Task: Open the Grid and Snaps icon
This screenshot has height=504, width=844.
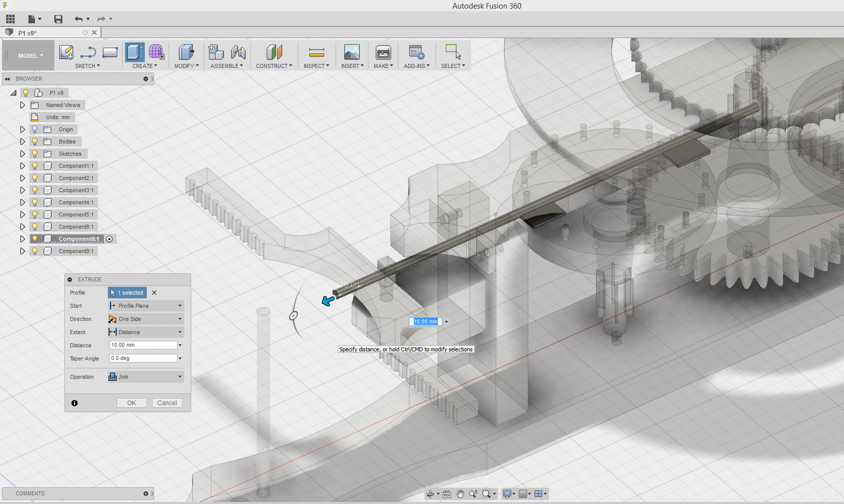Action: [x=523, y=494]
